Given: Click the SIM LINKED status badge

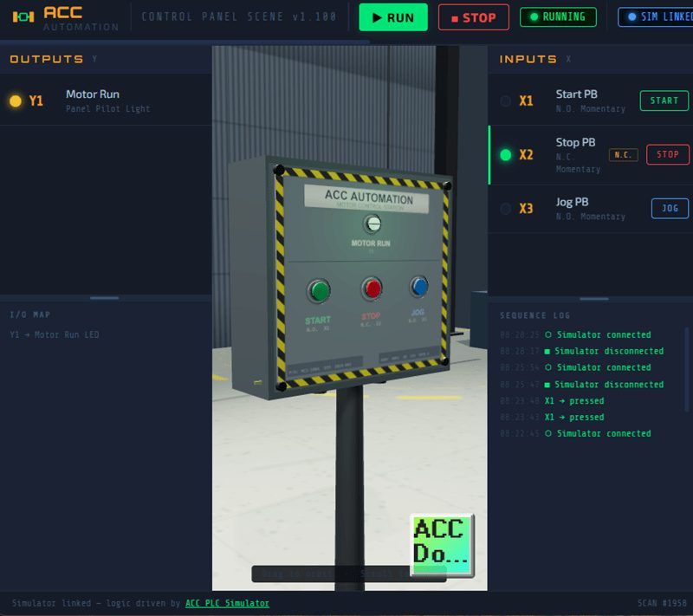Looking at the screenshot, I should click(x=656, y=16).
